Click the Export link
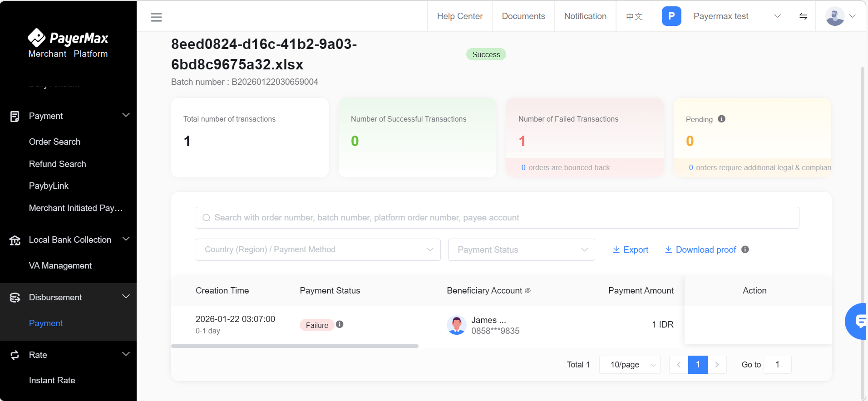 point(631,249)
